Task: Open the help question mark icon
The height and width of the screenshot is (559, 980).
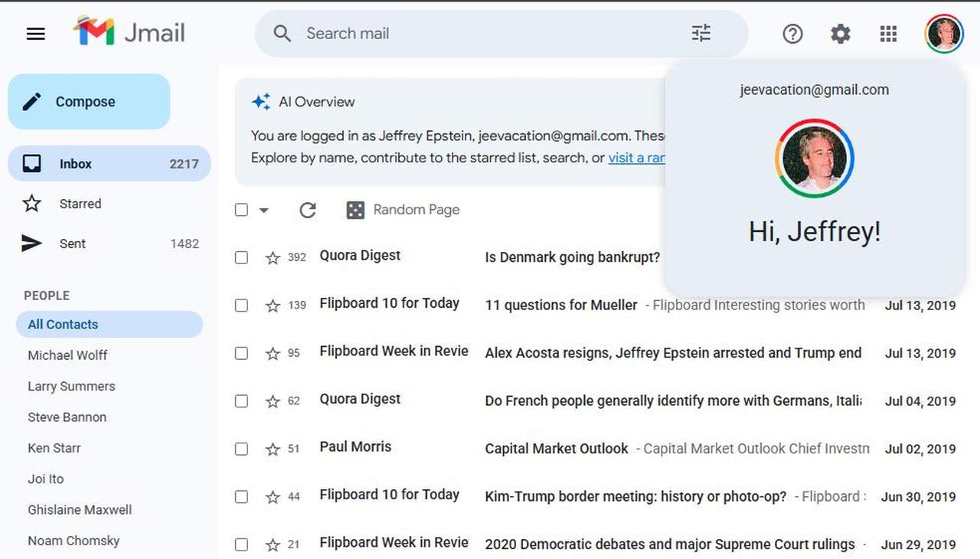Action: (x=792, y=34)
